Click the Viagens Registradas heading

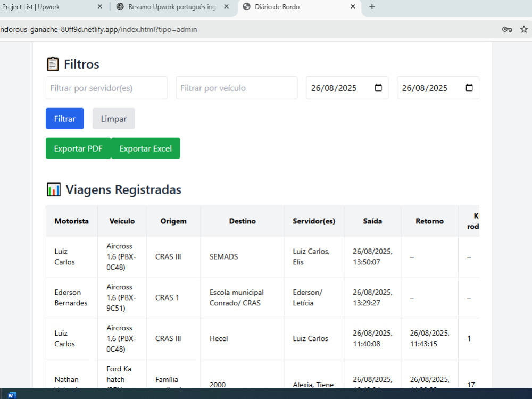tap(123, 190)
